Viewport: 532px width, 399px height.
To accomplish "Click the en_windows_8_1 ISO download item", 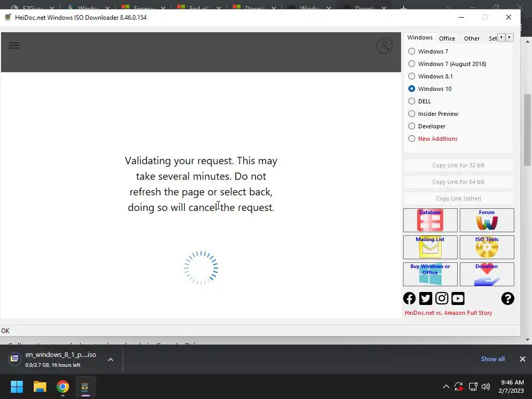I will (x=61, y=359).
